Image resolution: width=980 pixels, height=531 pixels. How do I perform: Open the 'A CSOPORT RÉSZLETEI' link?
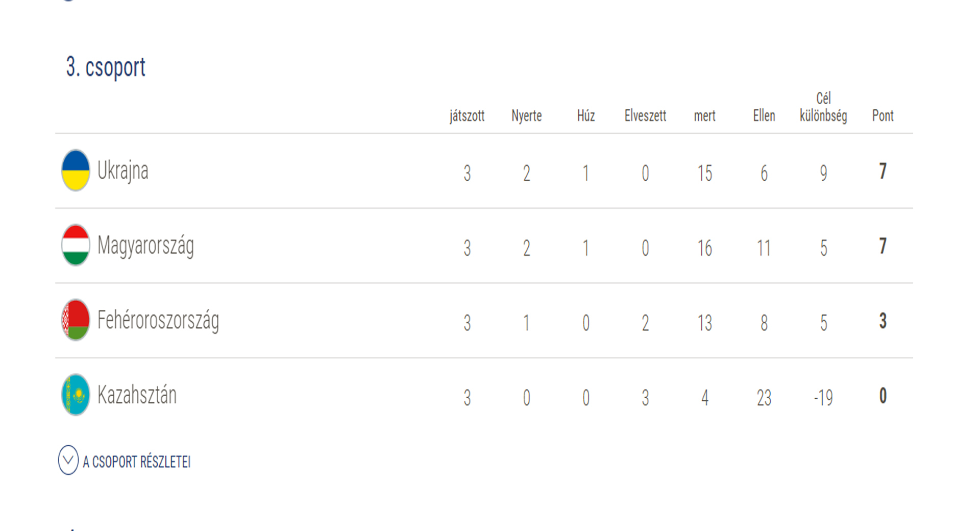(136, 462)
